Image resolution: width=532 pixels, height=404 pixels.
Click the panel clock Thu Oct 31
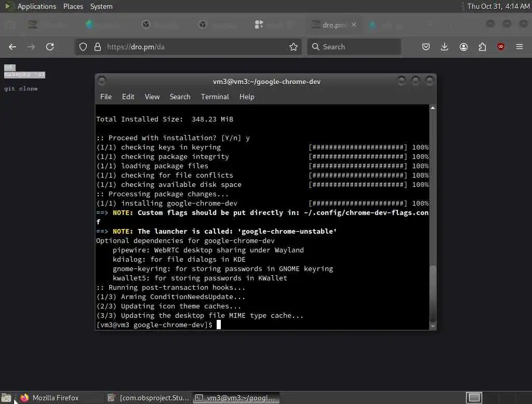click(498, 6)
